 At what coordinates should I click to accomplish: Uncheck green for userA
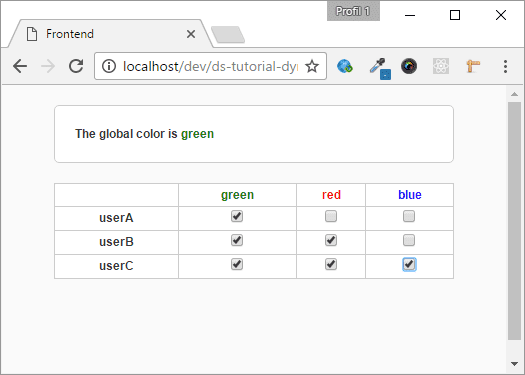point(237,216)
